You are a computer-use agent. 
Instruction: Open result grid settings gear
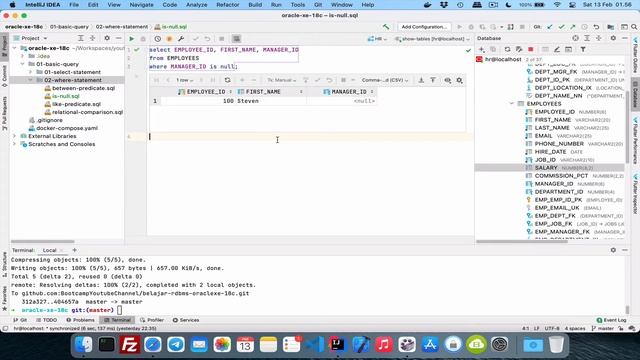pos(459,80)
